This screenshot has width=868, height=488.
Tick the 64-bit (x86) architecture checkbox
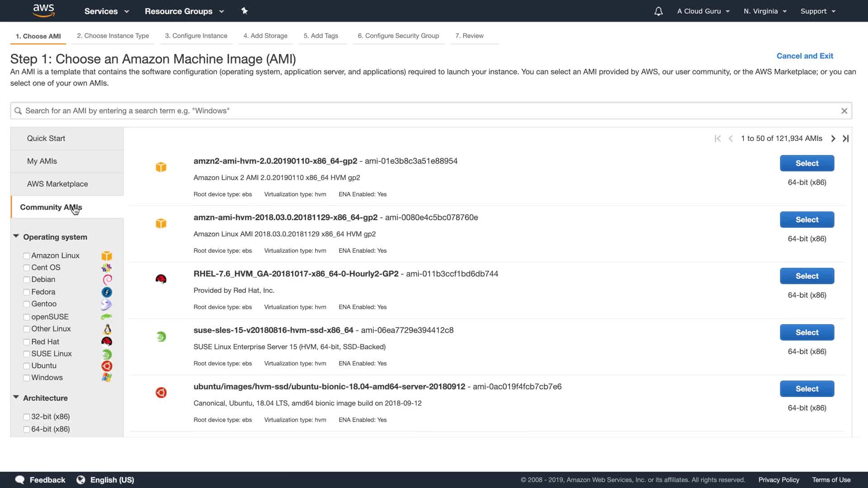27,429
